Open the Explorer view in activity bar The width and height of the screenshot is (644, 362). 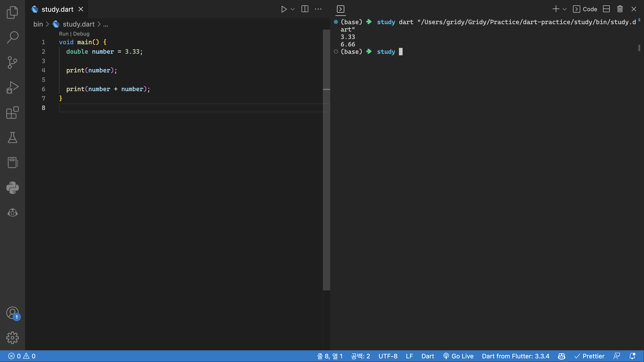12,12
